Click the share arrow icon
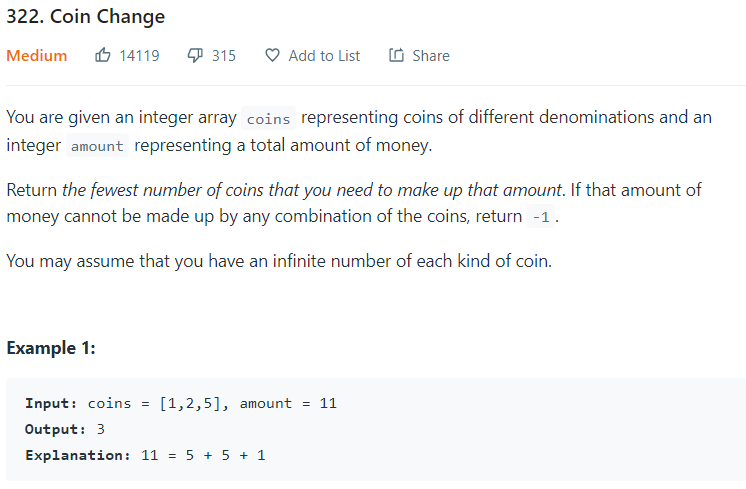The image size is (746, 489). (x=396, y=55)
